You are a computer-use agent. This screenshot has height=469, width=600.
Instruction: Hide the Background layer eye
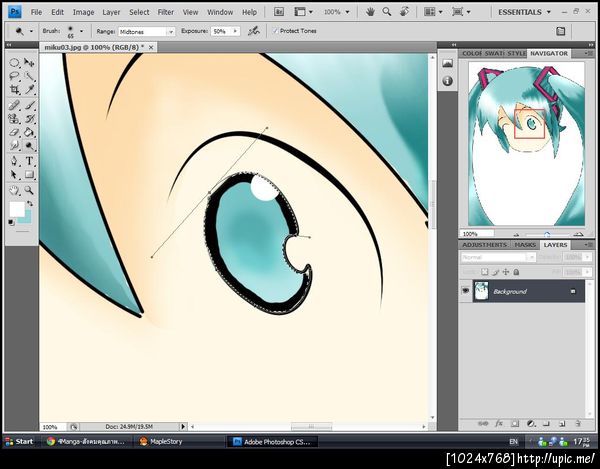(x=465, y=291)
